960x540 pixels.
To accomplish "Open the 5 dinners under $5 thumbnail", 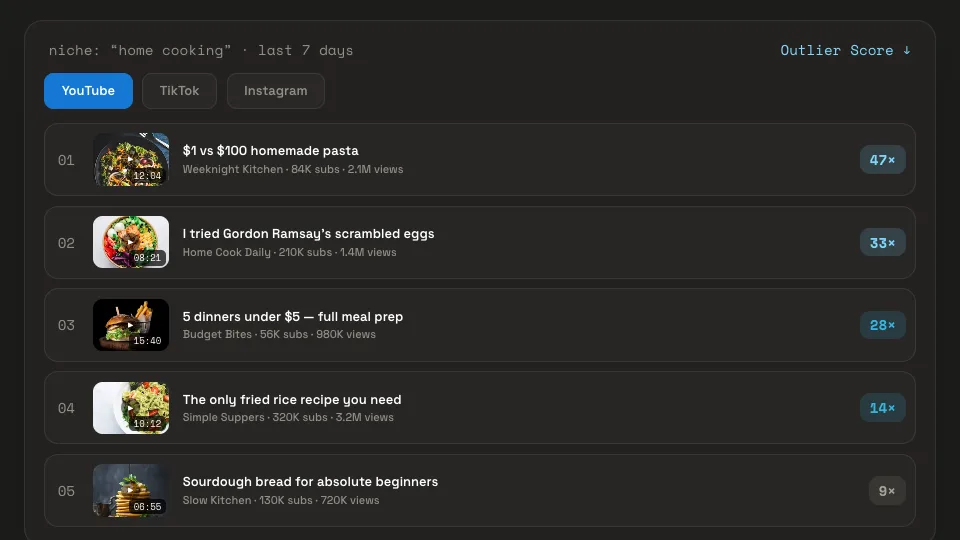I will pos(131,325).
